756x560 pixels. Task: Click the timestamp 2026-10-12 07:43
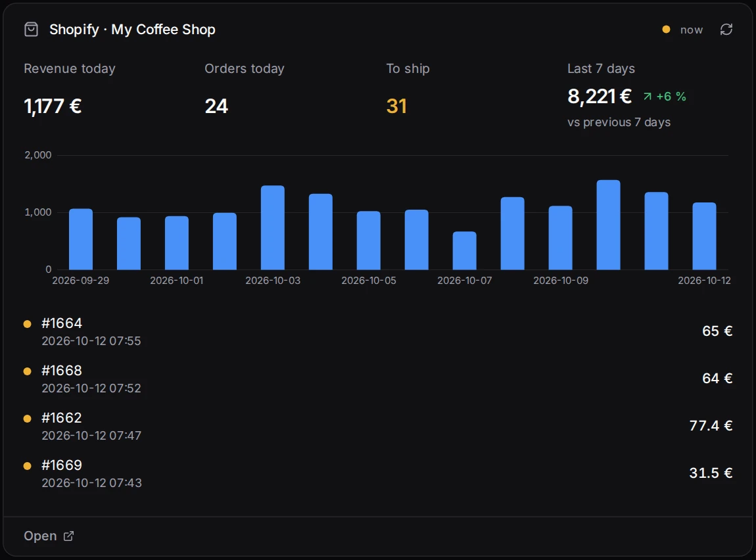[x=91, y=482]
